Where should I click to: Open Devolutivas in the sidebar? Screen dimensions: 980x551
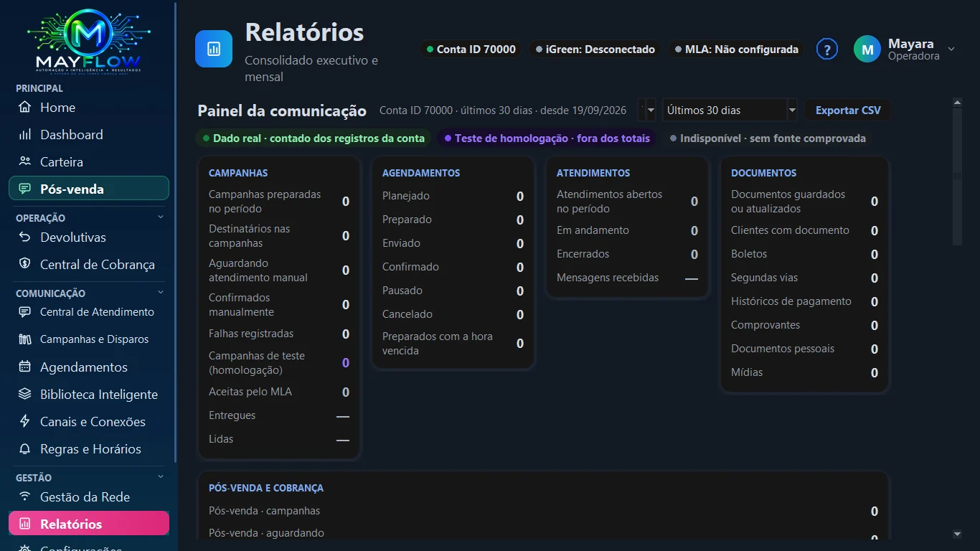click(89, 237)
